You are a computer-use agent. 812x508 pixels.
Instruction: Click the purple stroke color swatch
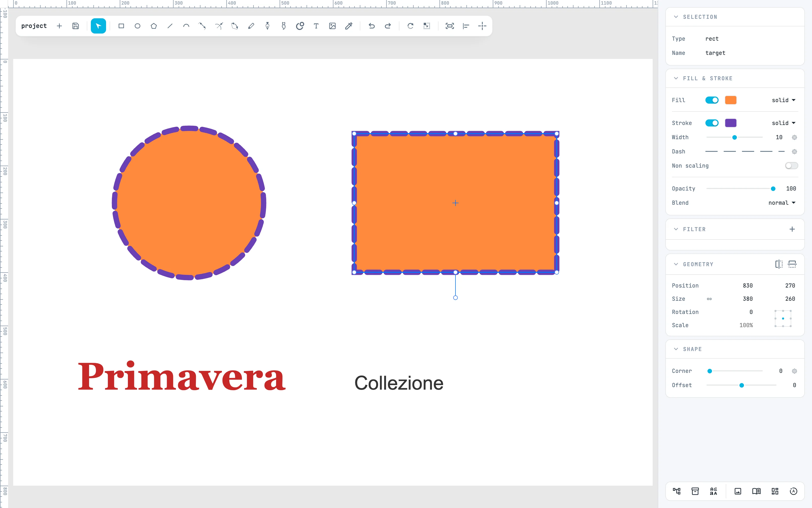(x=731, y=123)
